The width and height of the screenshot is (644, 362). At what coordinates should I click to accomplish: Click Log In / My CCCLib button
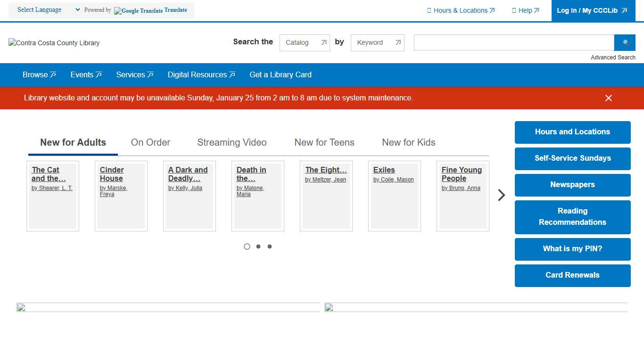coord(592,10)
